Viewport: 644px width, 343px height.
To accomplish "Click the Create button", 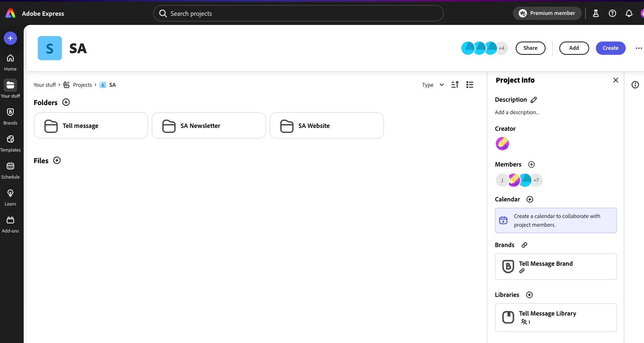I will [x=611, y=48].
